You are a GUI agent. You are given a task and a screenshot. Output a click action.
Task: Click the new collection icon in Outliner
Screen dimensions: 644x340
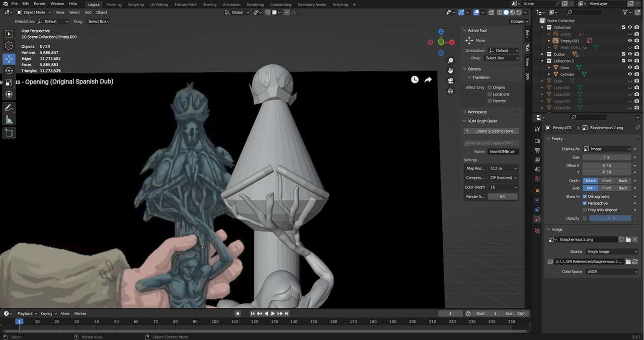(637, 12)
